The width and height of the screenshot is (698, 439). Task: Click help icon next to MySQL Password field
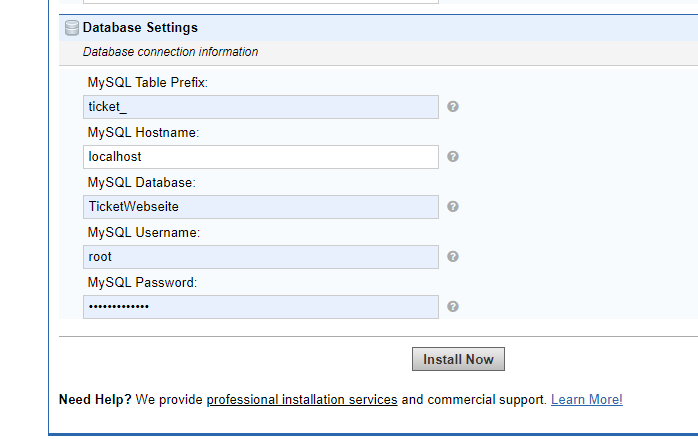click(453, 306)
